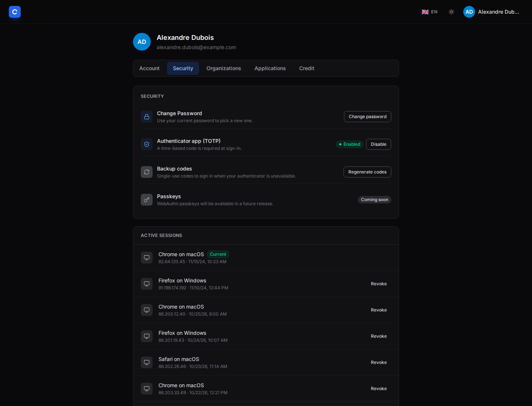Open the Organizations tab
Viewport: 532px width, 406px height.
tap(224, 68)
